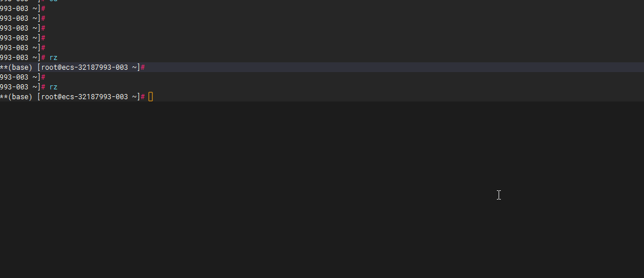The width and height of the screenshot is (644, 278).
Task: Click the last cyan rz command
Action: [54, 87]
